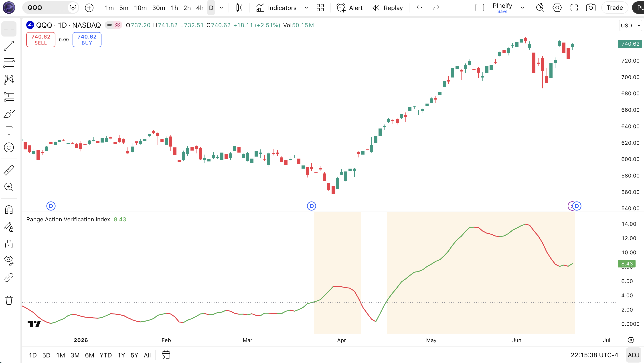644x363 pixels.
Task: Select the D daily timeframe
Action: click(x=211, y=8)
